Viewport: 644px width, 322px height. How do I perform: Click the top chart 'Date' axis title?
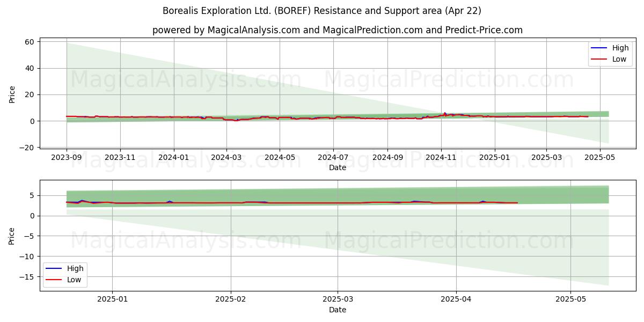338,168
